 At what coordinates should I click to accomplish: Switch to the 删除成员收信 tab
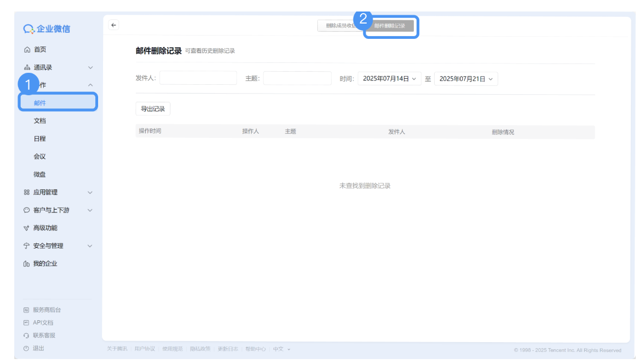click(340, 25)
